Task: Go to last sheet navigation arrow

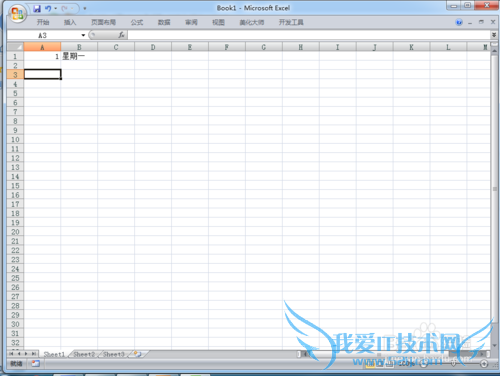Action: pyautogui.click(x=34, y=354)
